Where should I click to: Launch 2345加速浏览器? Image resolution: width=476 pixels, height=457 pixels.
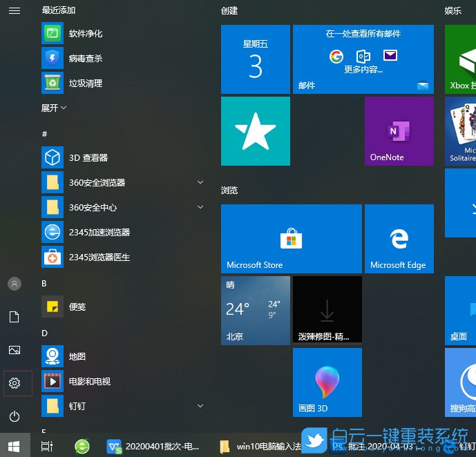point(123,232)
